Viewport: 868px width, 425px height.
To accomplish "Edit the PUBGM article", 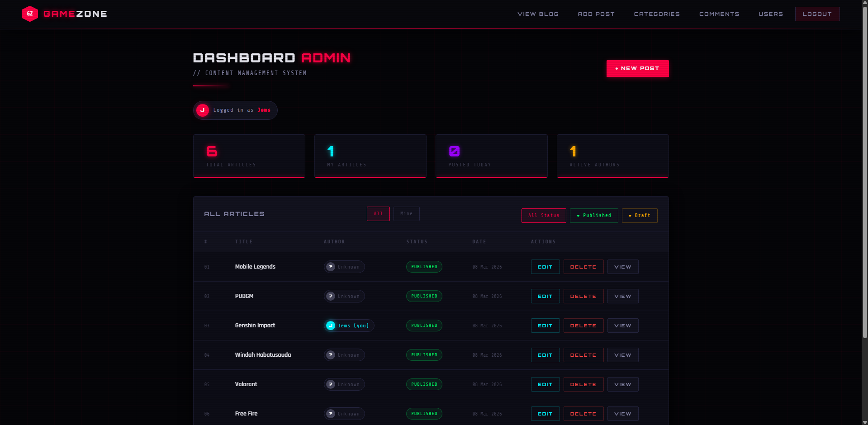I will pos(545,296).
